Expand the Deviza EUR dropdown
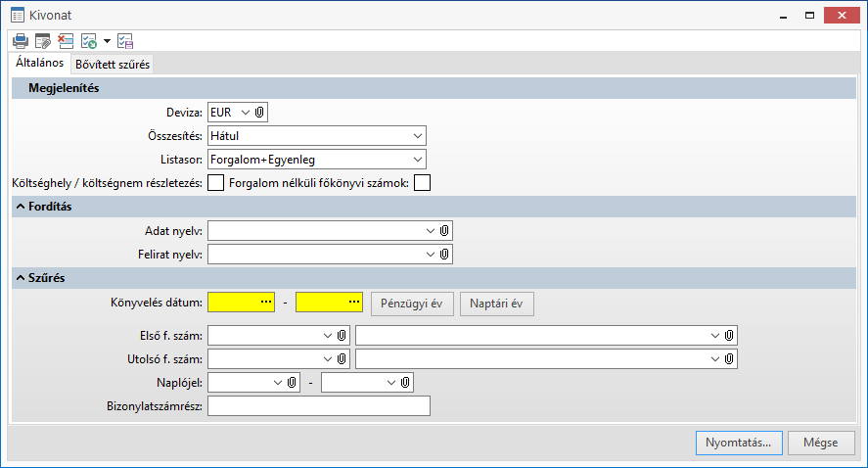 coord(245,113)
